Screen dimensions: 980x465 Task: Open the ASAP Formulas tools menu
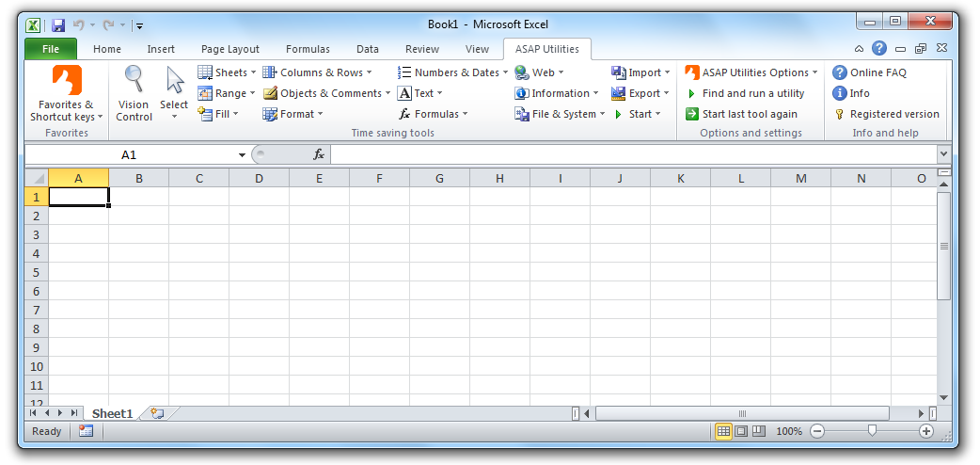pyautogui.click(x=433, y=114)
